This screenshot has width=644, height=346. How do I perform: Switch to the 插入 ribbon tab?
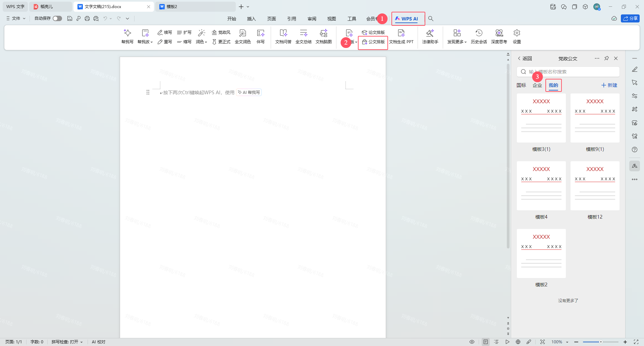(x=251, y=19)
